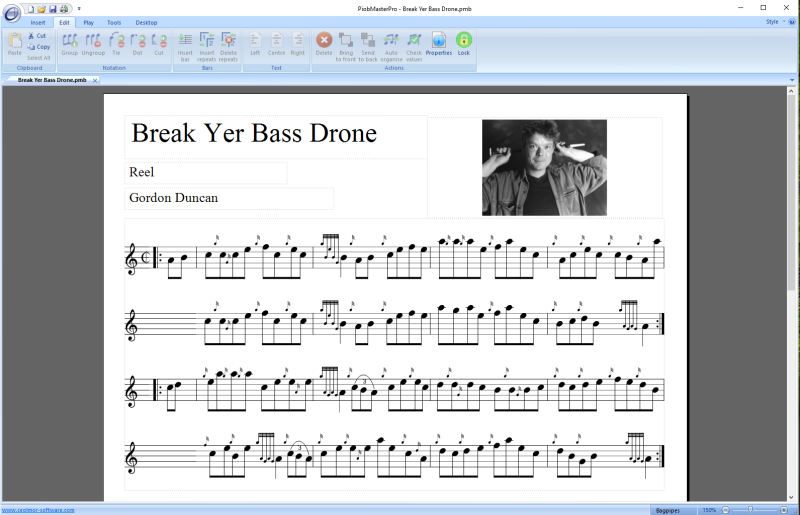Click the zoom slider handle
Screen dimensions: 800x515
point(751,510)
